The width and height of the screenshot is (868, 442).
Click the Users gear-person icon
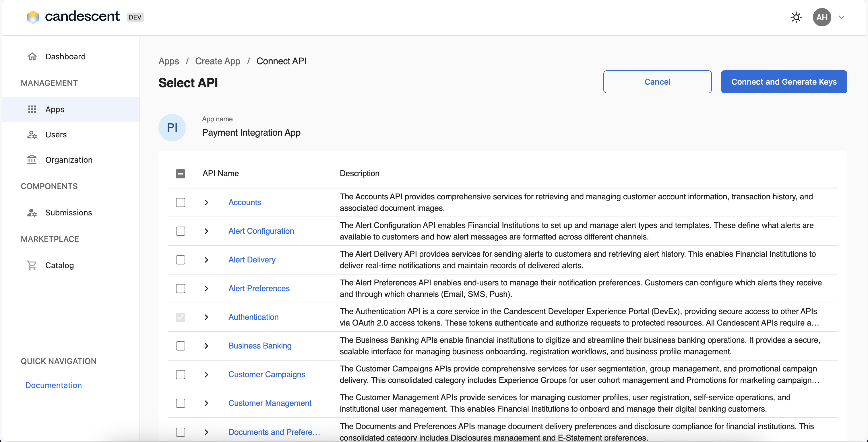coord(32,135)
